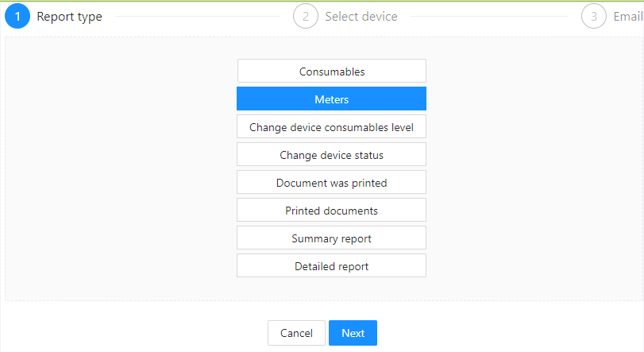Select the highlighted Meters option

pos(331,99)
